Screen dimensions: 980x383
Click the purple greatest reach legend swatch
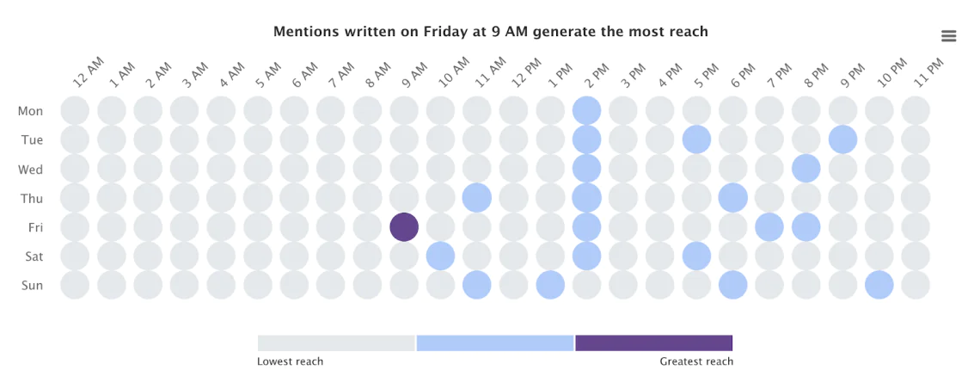point(653,343)
